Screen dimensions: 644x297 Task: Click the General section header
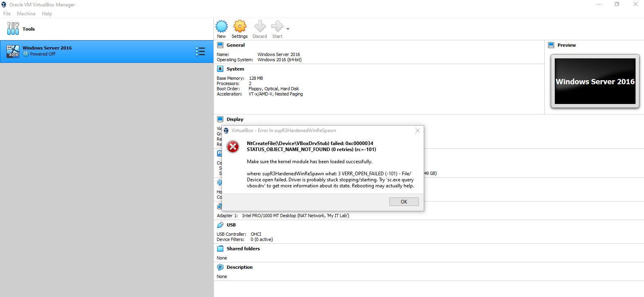point(235,45)
